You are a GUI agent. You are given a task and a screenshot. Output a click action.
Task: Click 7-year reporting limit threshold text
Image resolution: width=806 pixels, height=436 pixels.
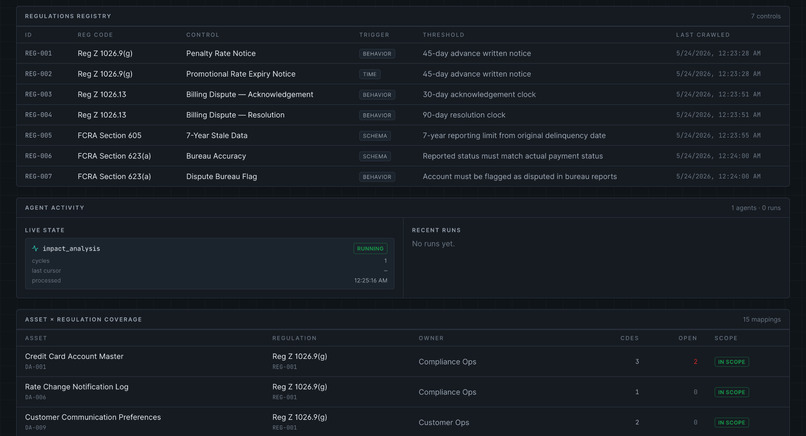[514, 136]
